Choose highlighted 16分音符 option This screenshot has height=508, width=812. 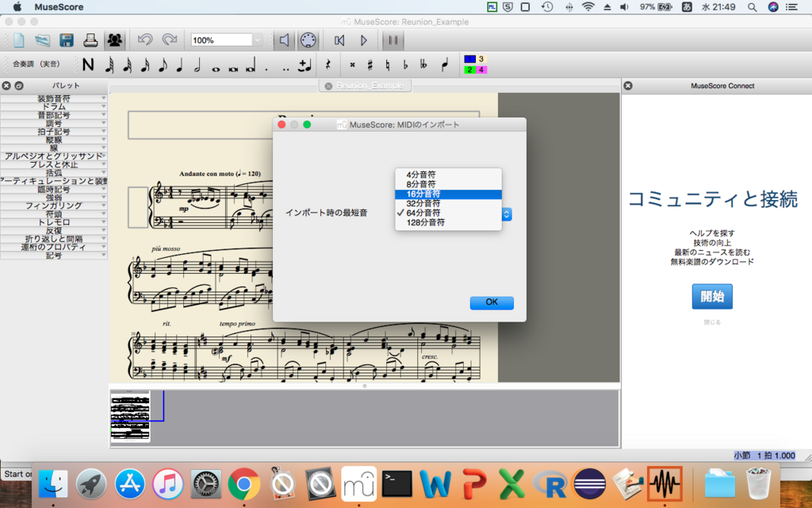pyautogui.click(x=449, y=194)
